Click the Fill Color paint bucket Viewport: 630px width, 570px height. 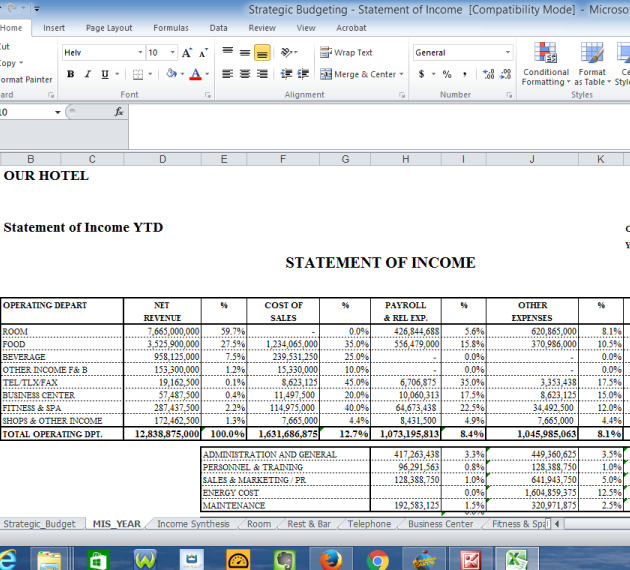[x=172, y=74]
